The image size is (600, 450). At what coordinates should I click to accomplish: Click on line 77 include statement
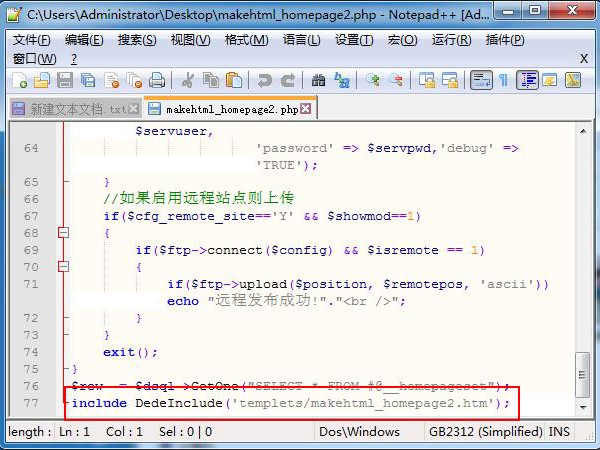coord(291,403)
